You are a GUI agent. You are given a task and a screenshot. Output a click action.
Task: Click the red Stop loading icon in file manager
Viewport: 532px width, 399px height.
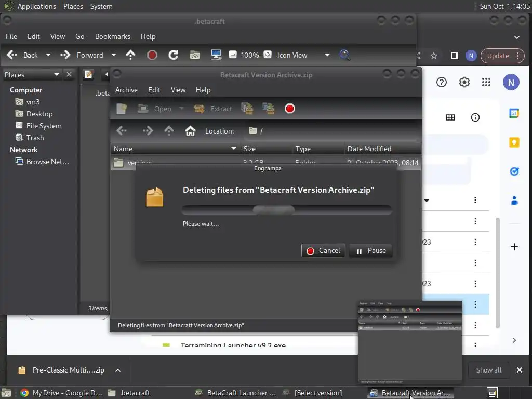point(152,55)
